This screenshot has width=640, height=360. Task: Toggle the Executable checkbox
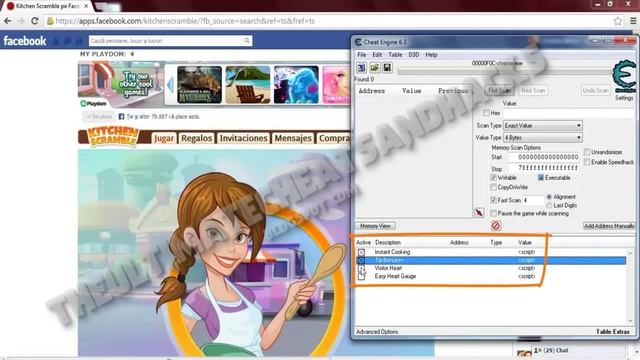541,178
